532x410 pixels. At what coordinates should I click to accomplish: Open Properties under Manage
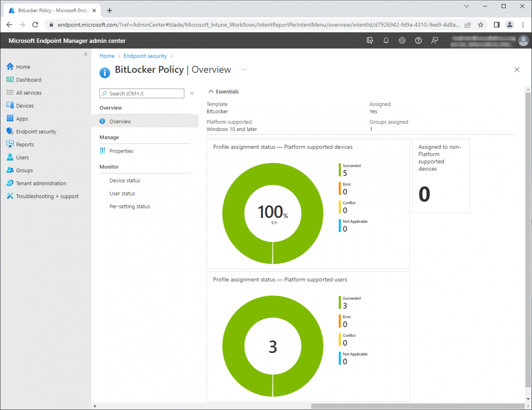point(121,151)
